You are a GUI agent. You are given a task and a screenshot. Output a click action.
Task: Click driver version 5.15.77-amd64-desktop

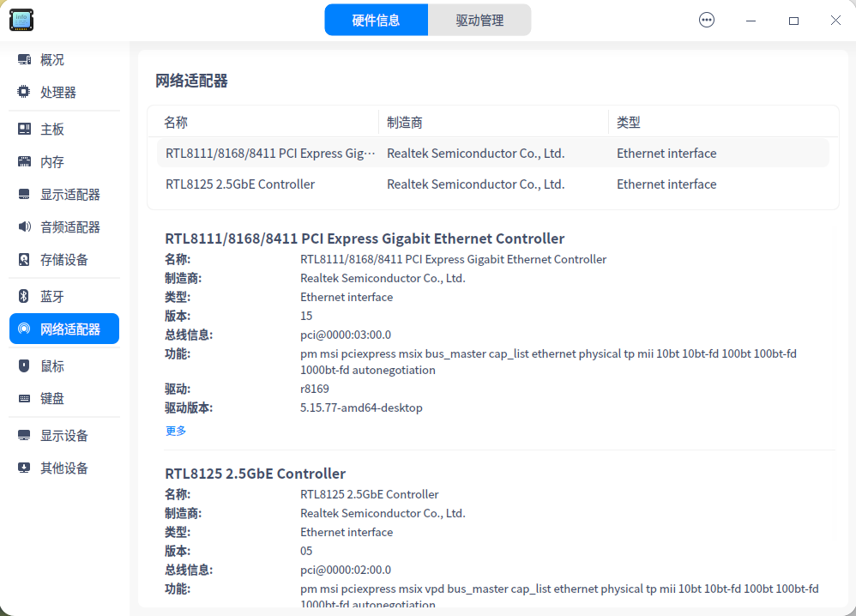[361, 408]
